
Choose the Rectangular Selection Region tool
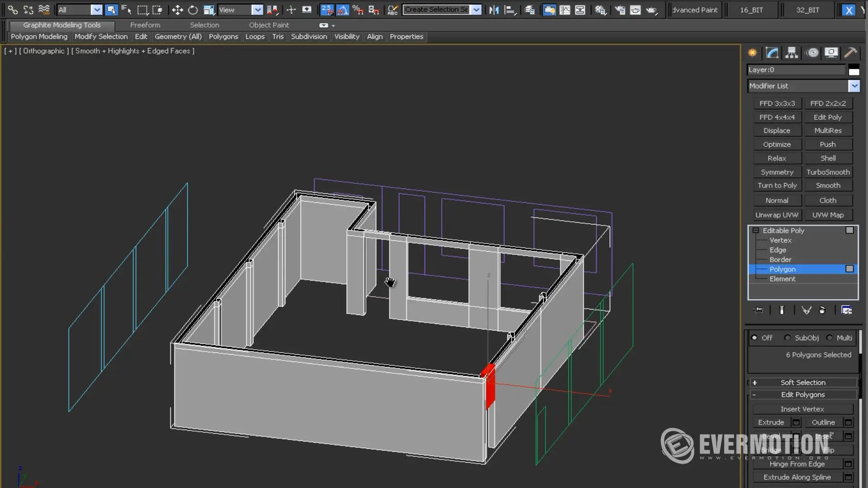click(142, 9)
